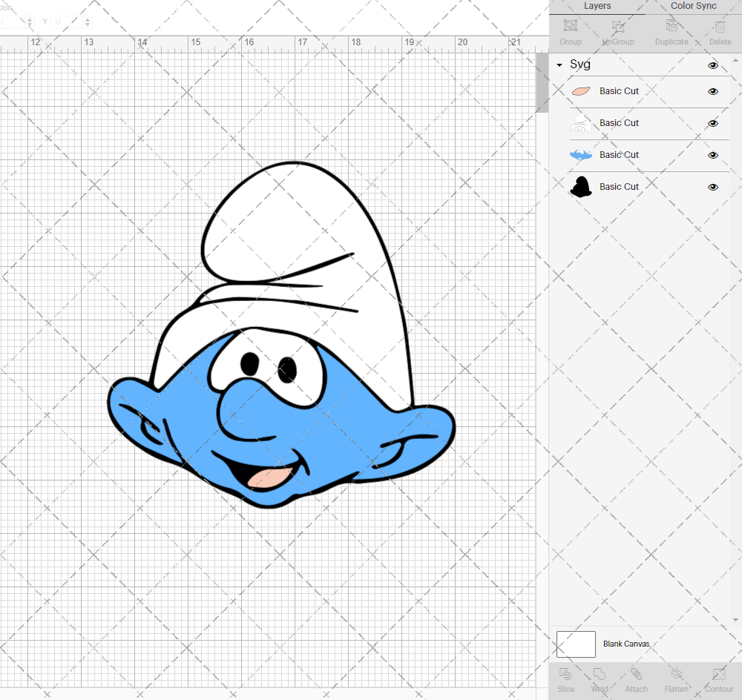Click the Contour tool icon
Screen dimensions: 742x700
(719, 674)
